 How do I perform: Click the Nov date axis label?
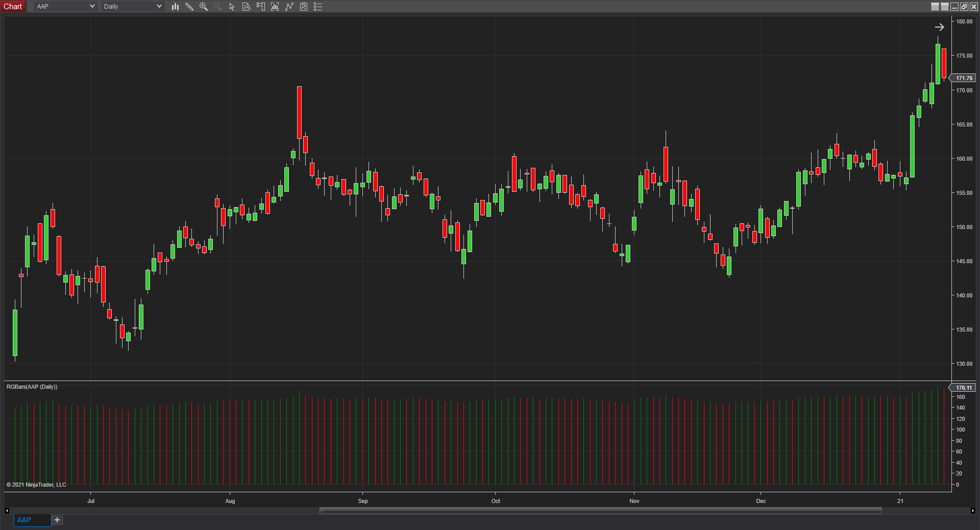pos(634,501)
